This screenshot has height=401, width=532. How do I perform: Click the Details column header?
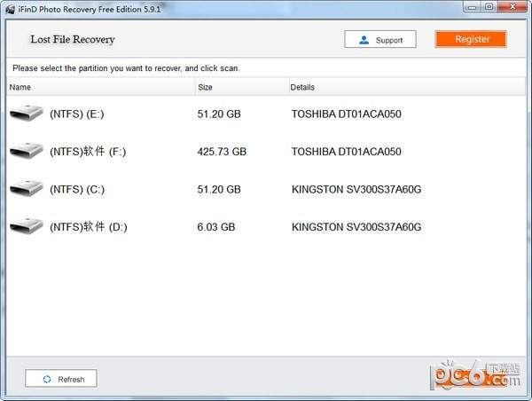[x=302, y=87]
